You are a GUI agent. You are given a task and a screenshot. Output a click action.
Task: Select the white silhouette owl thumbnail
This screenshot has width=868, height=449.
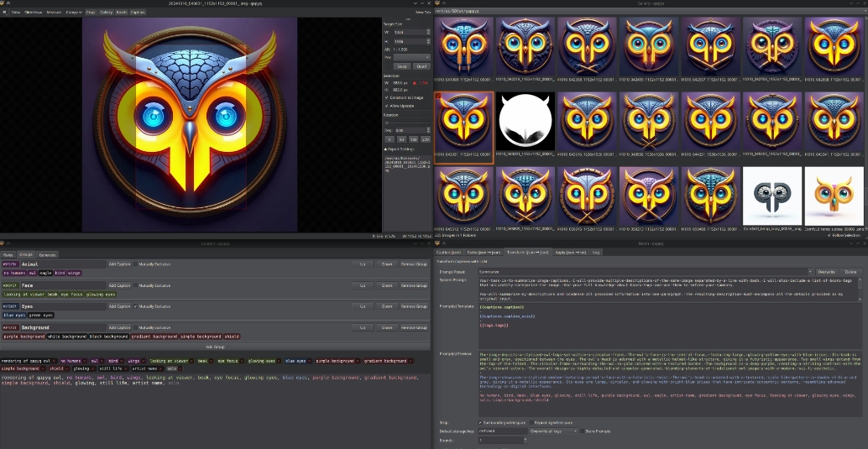(x=526, y=123)
